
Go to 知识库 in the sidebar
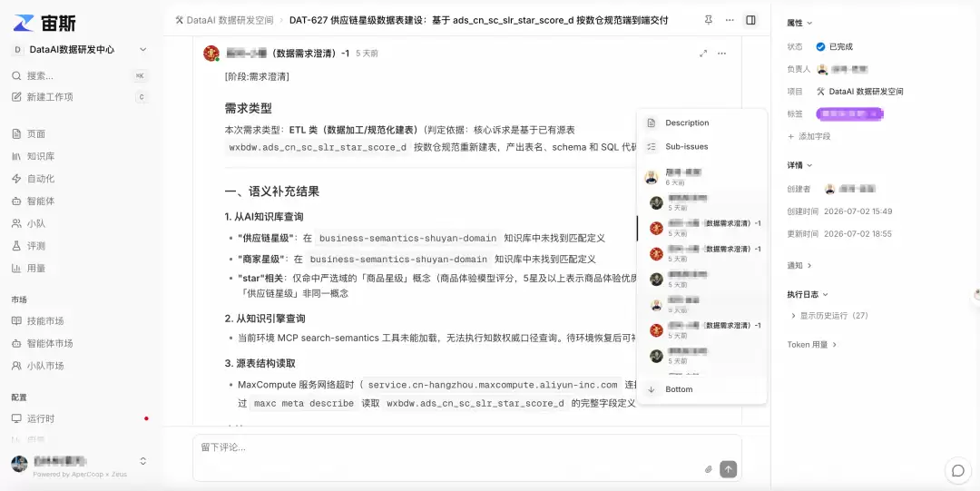click(41, 156)
